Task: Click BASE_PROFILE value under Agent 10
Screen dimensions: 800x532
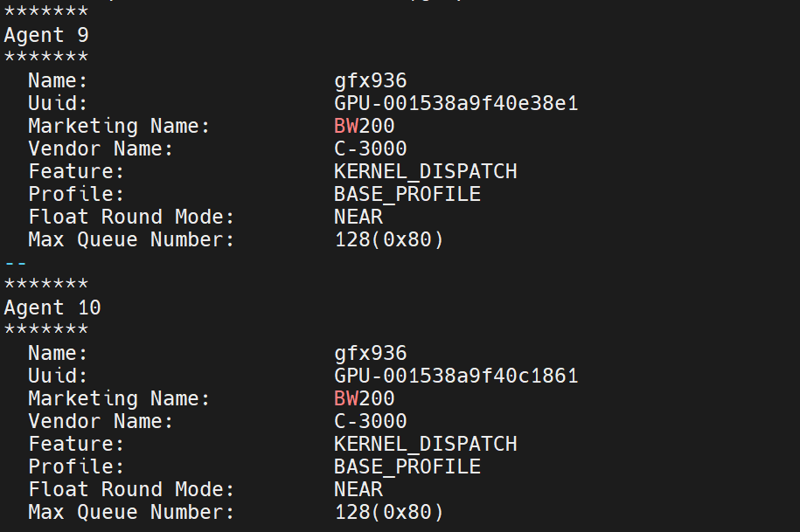Action: 407,467
